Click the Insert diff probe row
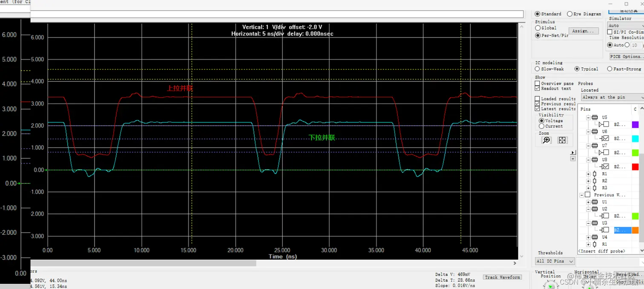The image size is (644, 289). 603,251
